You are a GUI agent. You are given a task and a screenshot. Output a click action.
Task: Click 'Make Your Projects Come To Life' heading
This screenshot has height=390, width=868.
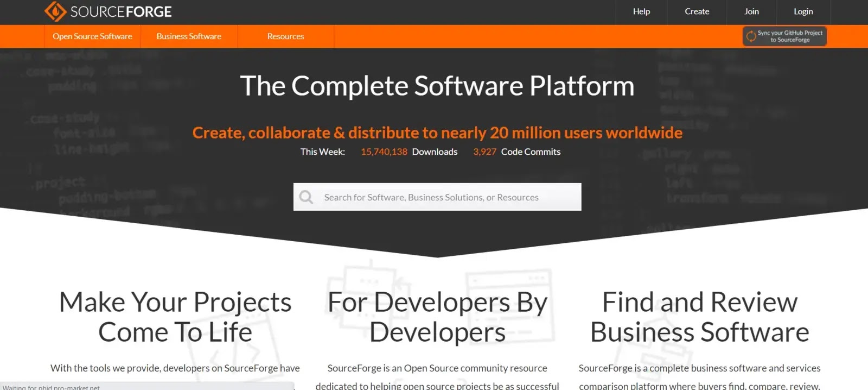(x=175, y=317)
